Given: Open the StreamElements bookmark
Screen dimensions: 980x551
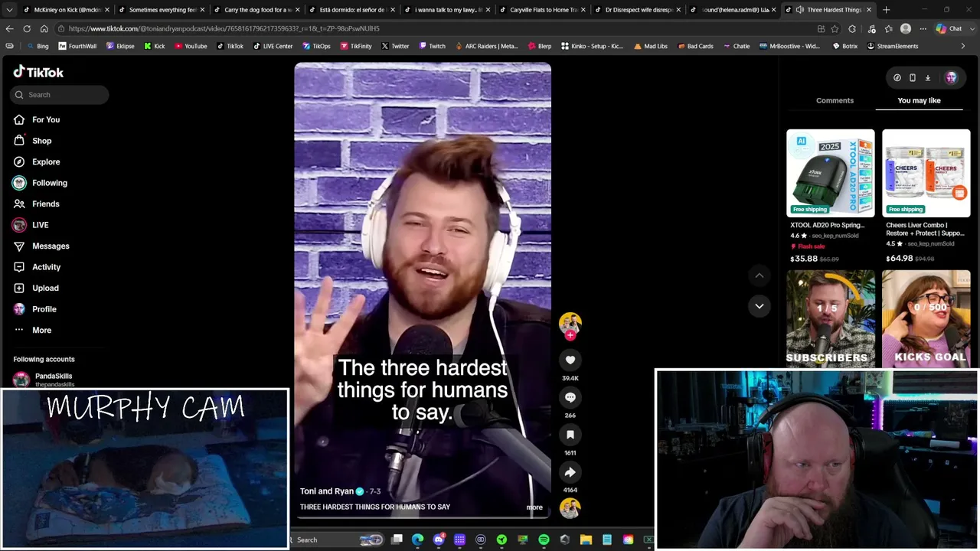Looking at the screenshot, I should point(892,46).
